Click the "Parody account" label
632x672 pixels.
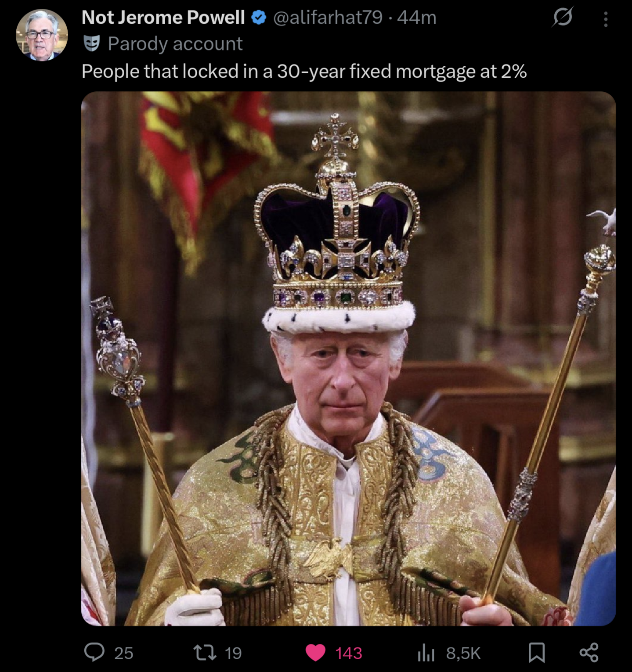click(175, 43)
